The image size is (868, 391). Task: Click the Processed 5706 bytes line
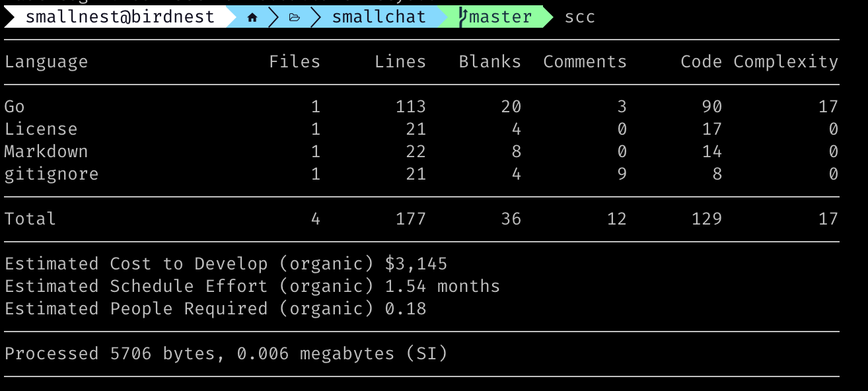click(x=226, y=354)
